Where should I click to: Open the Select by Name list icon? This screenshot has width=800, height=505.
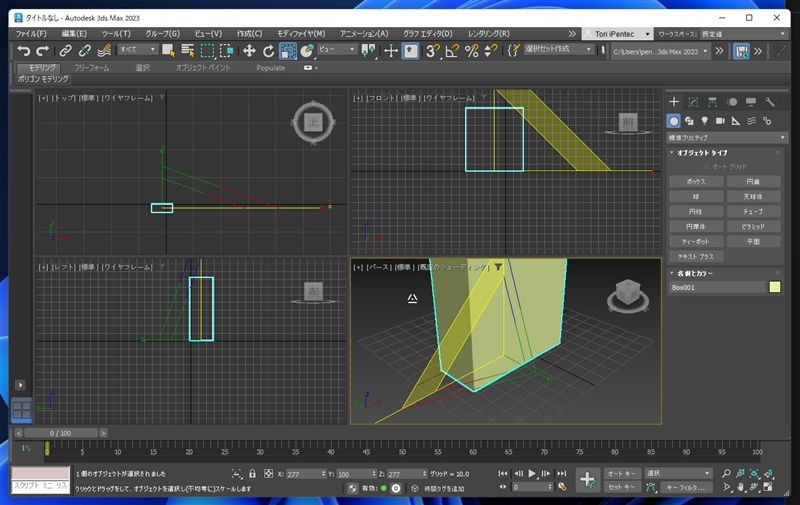[x=188, y=50]
